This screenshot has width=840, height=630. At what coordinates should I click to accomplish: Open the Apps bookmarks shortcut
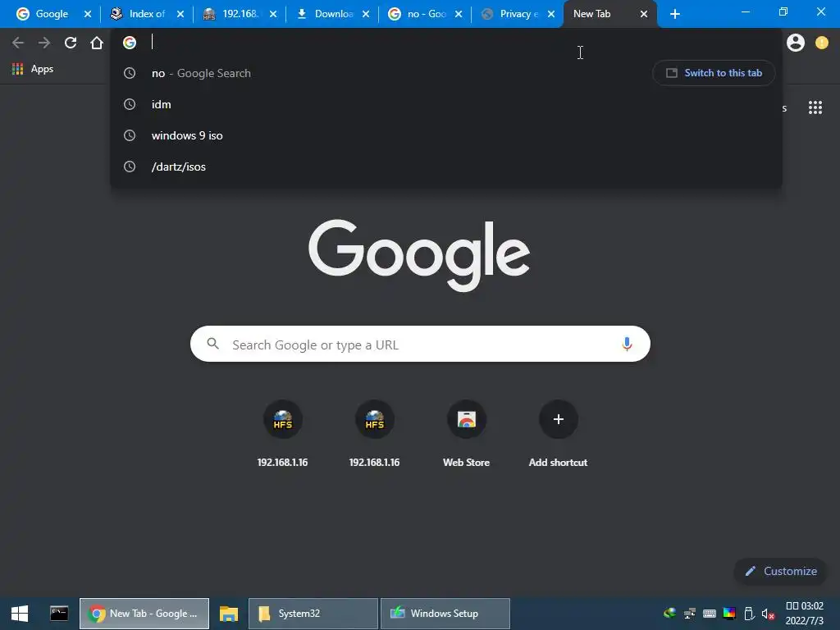coord(33,69)
